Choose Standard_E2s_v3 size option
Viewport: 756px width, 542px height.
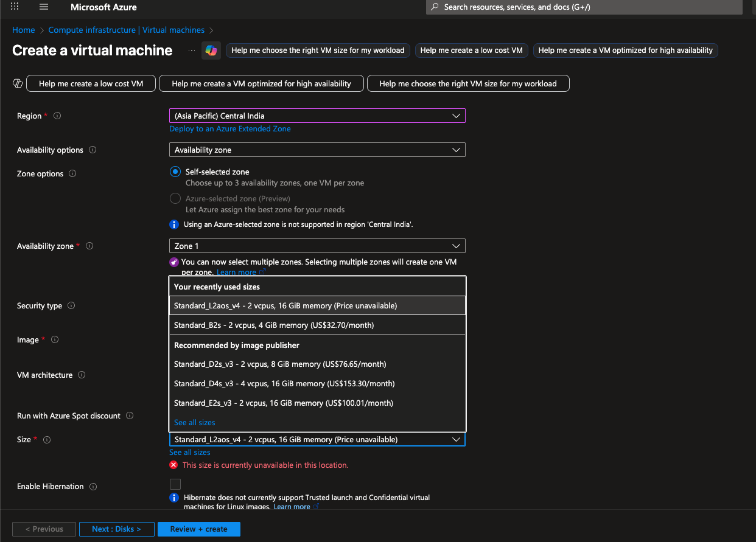(x=317, y=403)
